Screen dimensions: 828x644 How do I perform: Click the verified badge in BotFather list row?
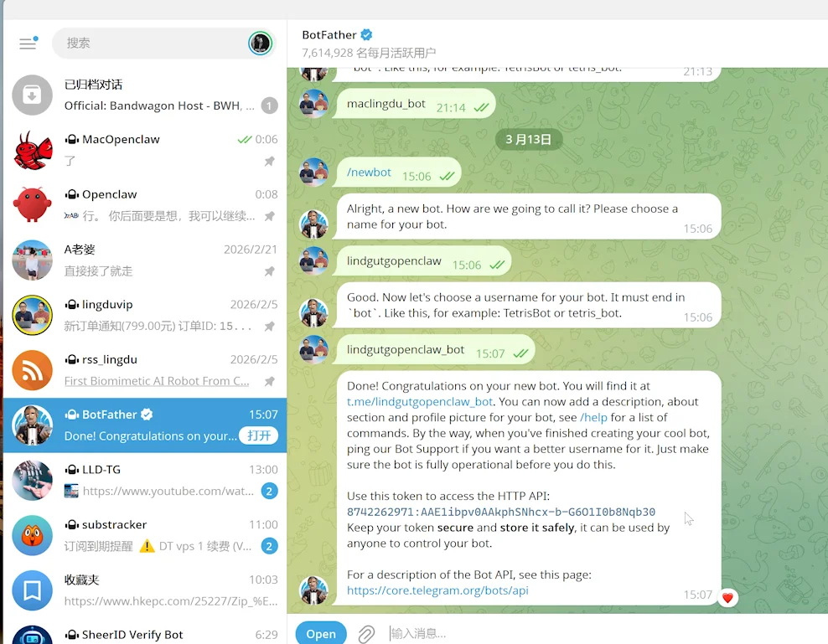coord(147,415)
